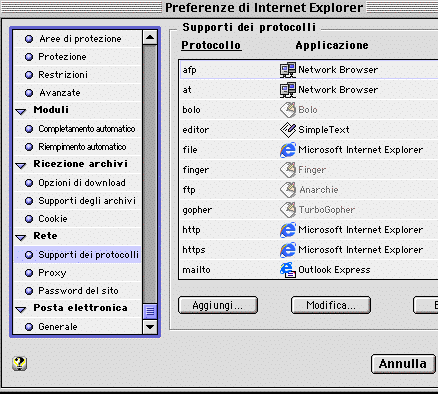Image resolution: width=438 pixels, height=394 pixels.
Task: Click the bullet icon beside Avanzate
Action: pos(29,93)
